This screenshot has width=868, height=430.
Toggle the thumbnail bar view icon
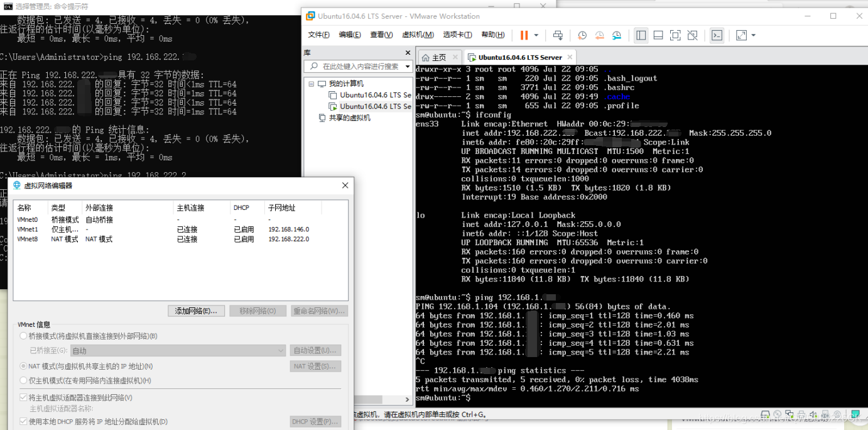point(658,35)
